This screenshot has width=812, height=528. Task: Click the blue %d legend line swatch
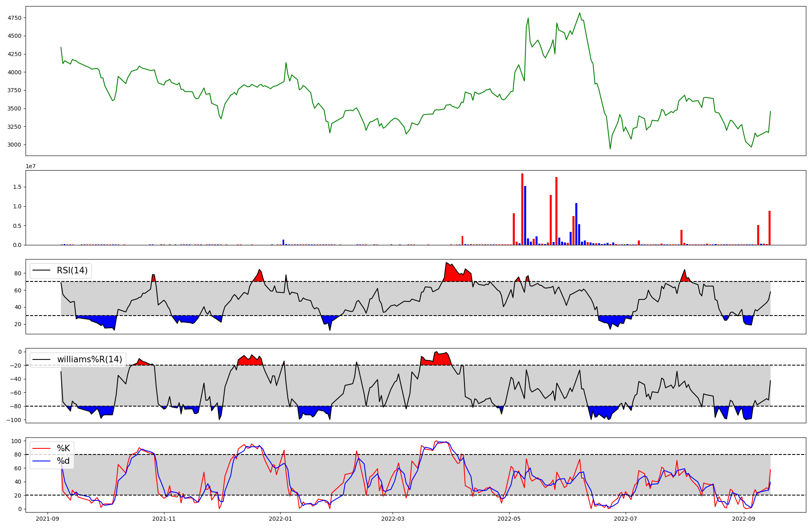click(x=41, y=461)
